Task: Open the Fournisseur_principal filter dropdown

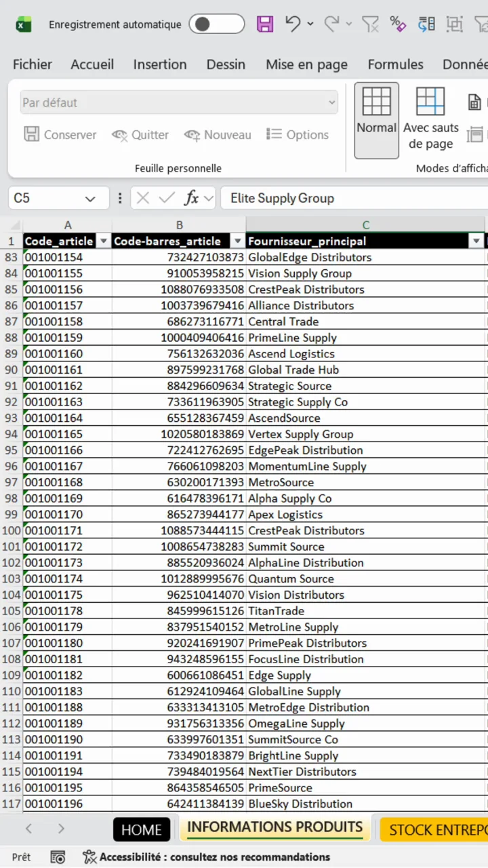Action: 475,241
